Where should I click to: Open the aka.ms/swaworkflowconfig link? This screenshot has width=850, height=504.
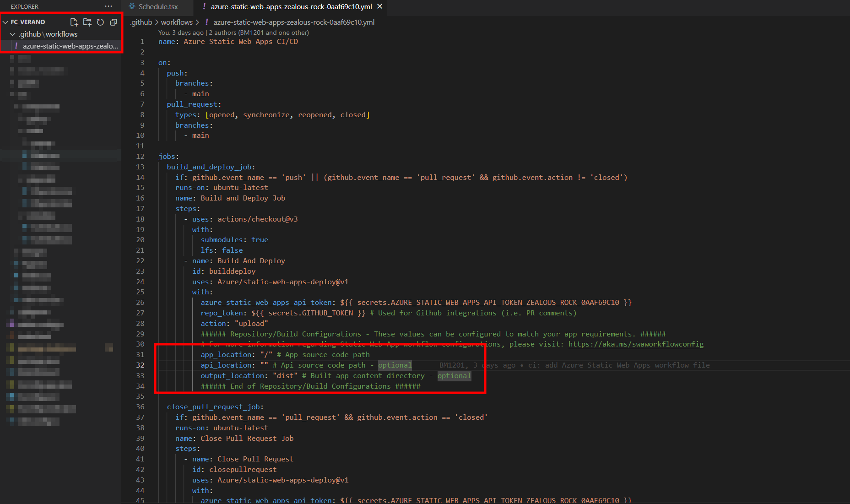pos(636,344)
